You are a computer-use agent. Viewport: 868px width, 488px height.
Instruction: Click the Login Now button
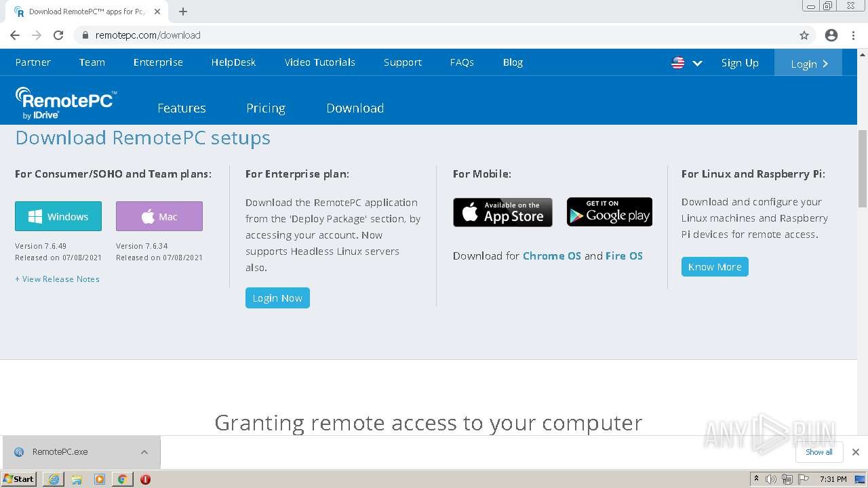coord(277,298)
